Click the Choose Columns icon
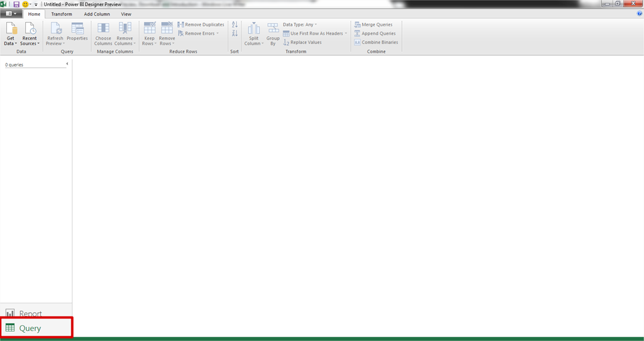The height and width of the screenshot is (341, 644). [103, 28]
